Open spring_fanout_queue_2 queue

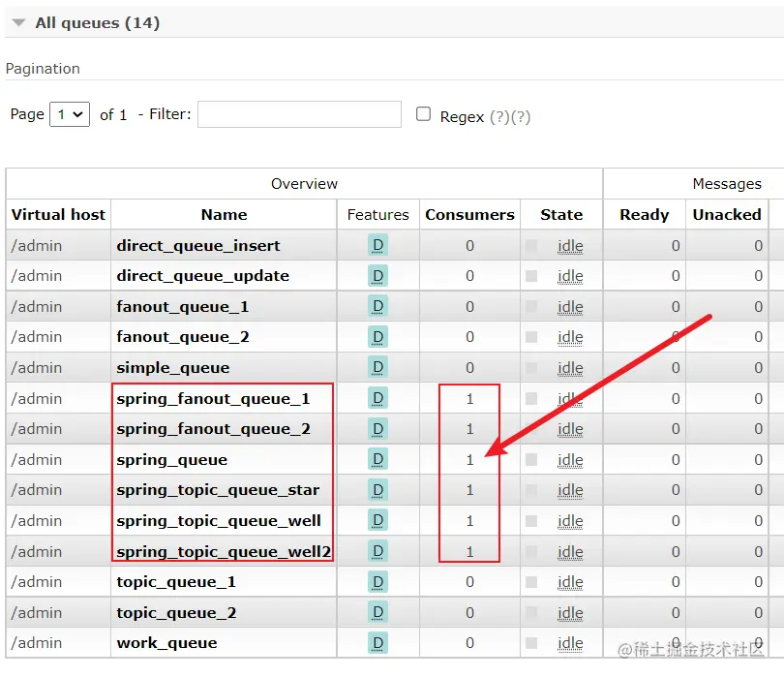point(213,429)
